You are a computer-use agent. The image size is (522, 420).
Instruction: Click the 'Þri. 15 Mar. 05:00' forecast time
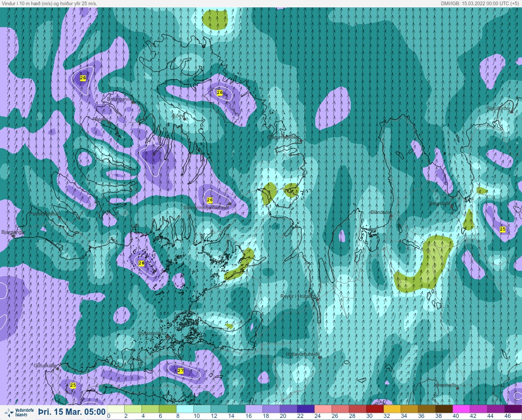(72, 412)
